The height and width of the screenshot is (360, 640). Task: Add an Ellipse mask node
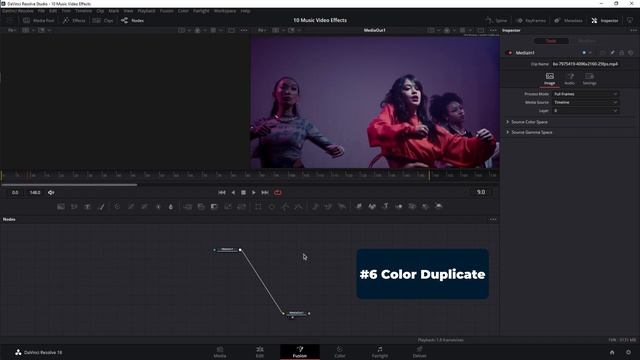point(272,207)
